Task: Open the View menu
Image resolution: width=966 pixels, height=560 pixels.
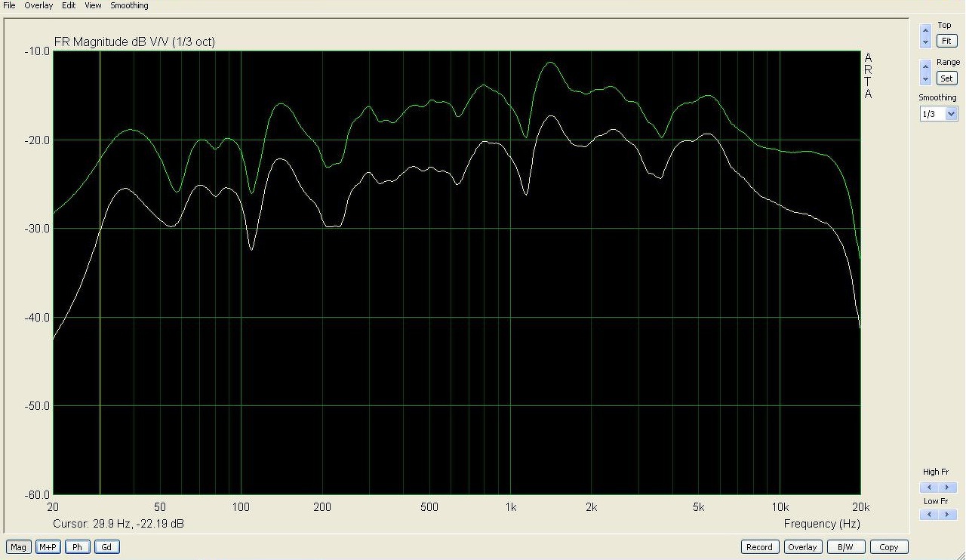Action: tap(93, 5)
